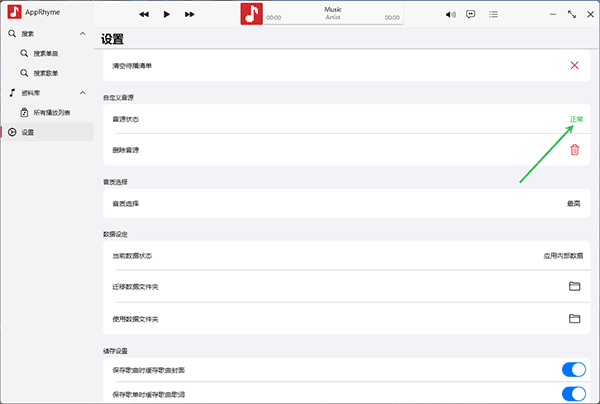
Task: Collapse the search section chevron in the sidebar
Action: (83, 34)
